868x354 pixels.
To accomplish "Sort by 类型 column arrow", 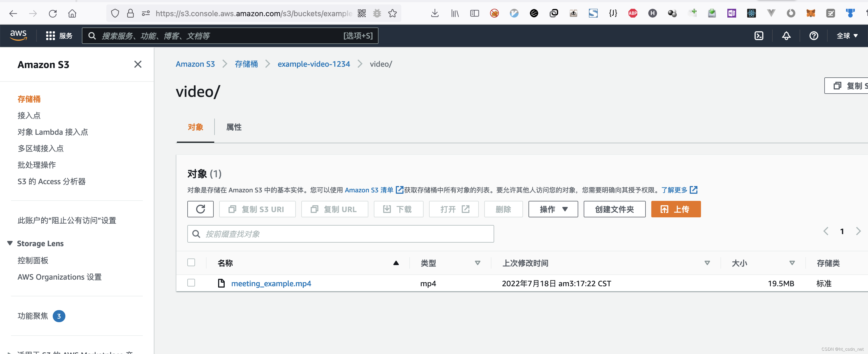I will click(x=477, y=263).
